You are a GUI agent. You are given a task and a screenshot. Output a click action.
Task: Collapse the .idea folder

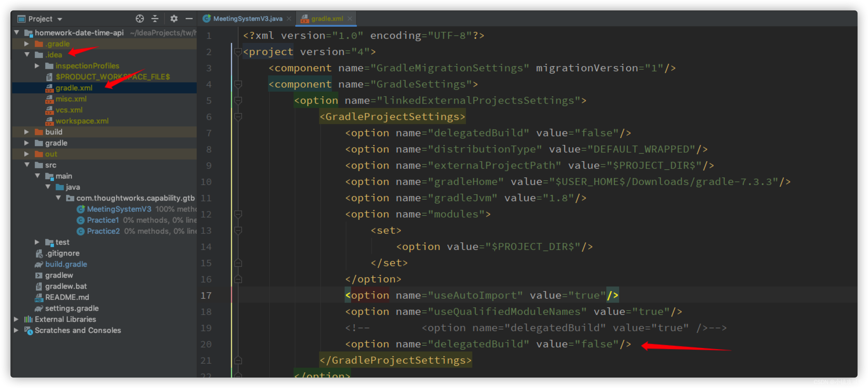point(27,55)
